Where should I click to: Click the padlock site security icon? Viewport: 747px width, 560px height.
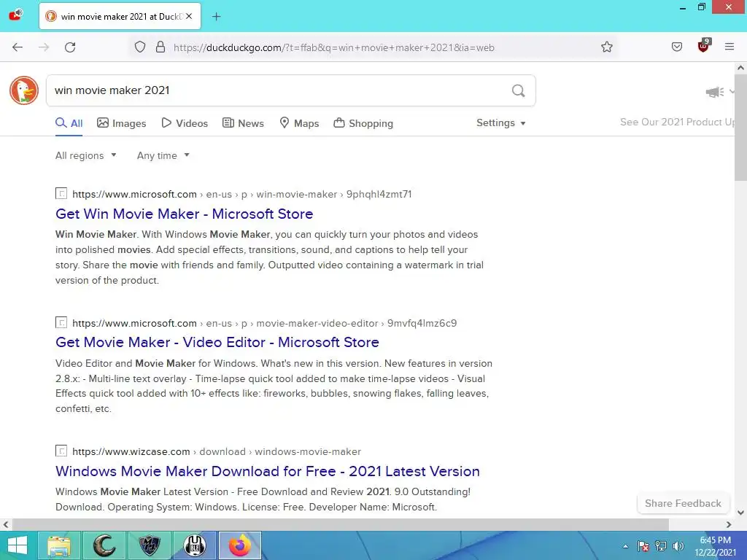(160, 47)
